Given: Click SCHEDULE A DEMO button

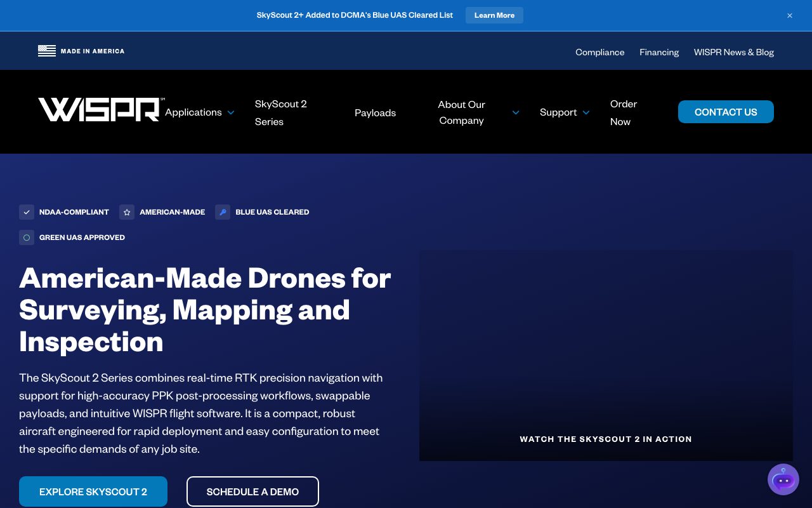Looking at the screenshot, I should [x=252, y=491].
